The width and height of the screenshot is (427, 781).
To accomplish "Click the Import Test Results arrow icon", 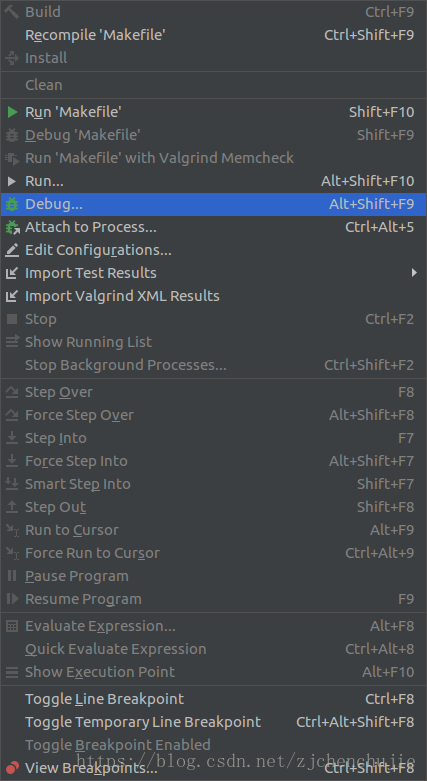I will click(x=12, y=273).
